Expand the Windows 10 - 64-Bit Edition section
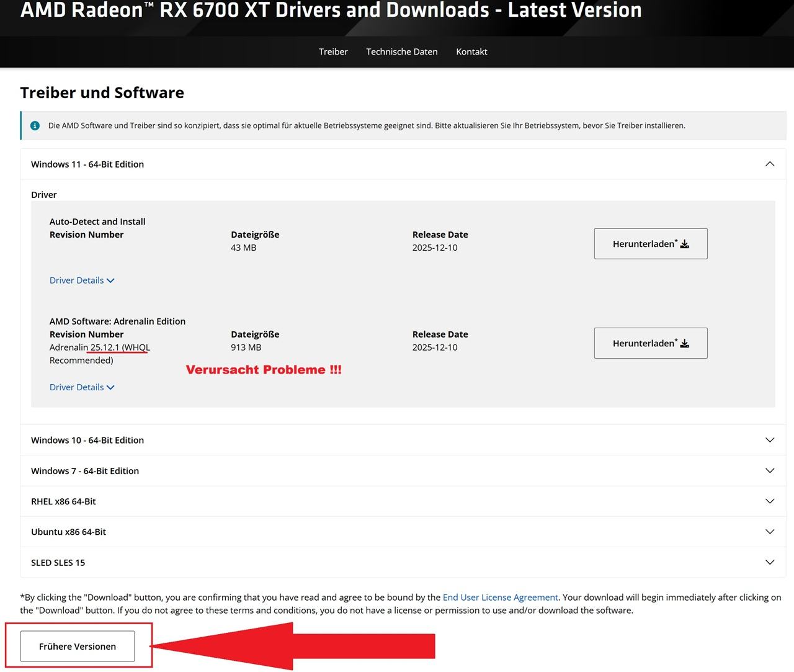The width and height of the screenshot is (794, 672). pyautogui.click(x=403, y=440)
